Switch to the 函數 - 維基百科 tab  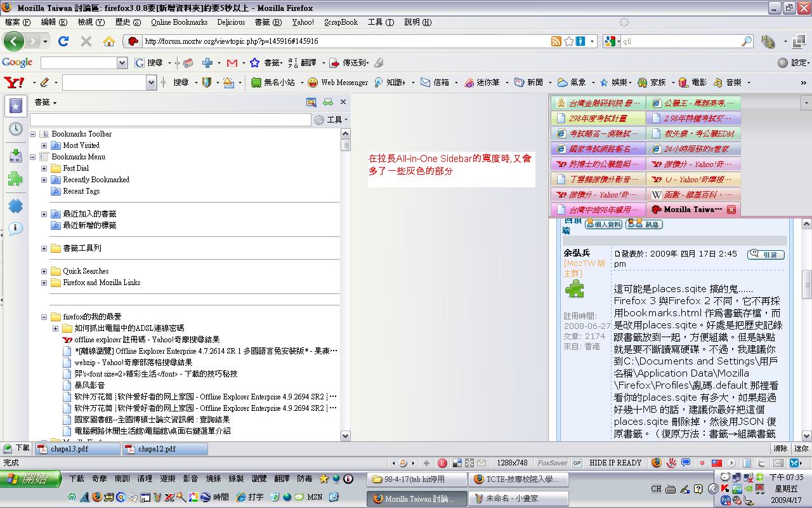click(x=693, y=194)
